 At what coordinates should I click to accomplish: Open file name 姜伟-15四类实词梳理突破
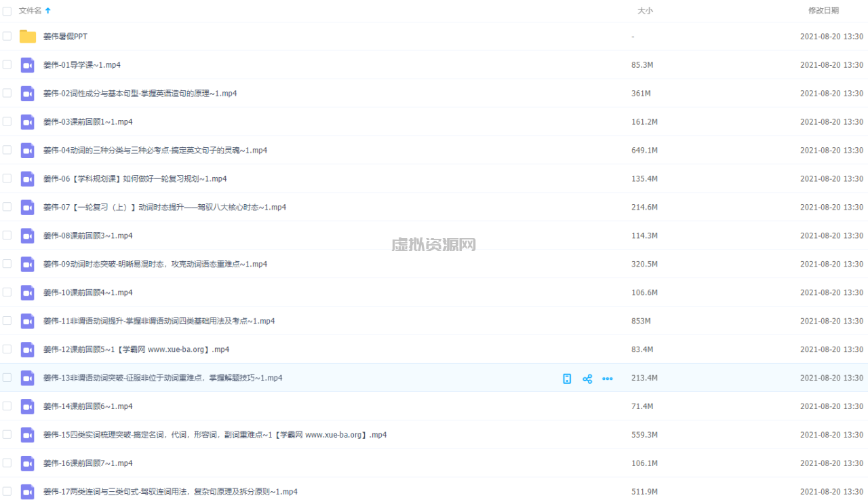215,436
